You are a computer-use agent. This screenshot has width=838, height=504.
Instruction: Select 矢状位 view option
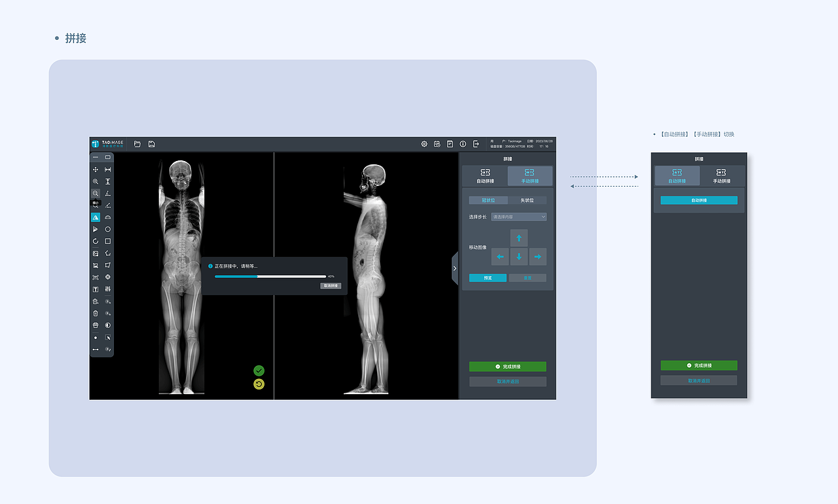coord(527,200)
